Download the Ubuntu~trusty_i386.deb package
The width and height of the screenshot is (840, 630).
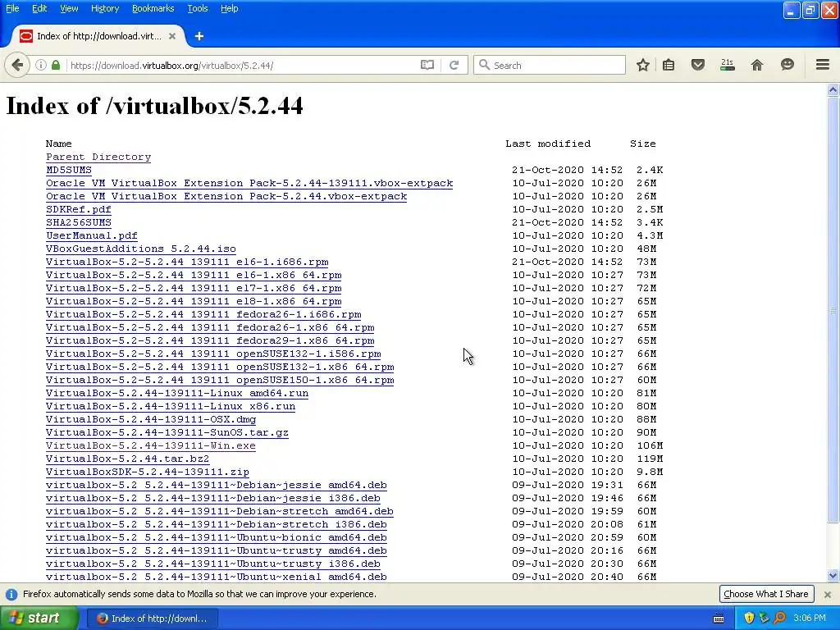point(213,564)
